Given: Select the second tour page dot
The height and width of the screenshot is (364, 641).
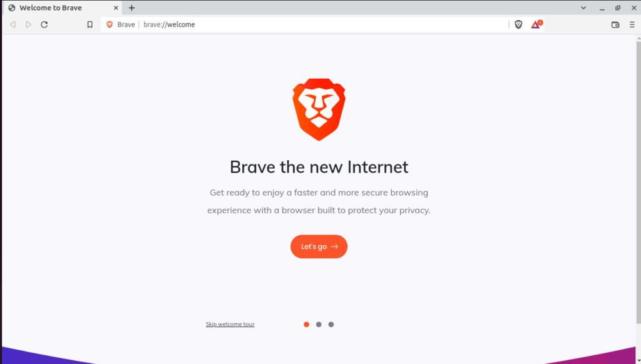Looking at the screenshot, I should pyautogui.click(x=319, y=325).
